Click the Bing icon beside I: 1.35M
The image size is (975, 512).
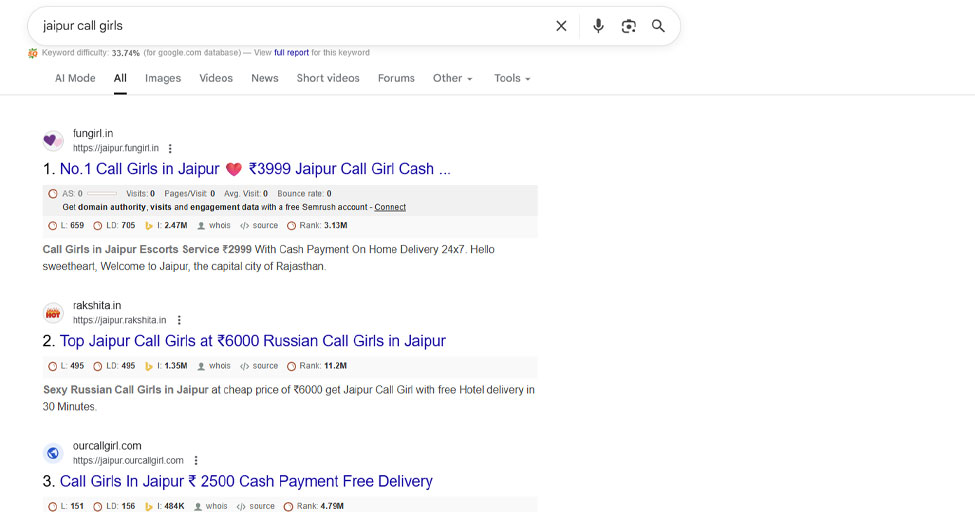tap(149, 366)
